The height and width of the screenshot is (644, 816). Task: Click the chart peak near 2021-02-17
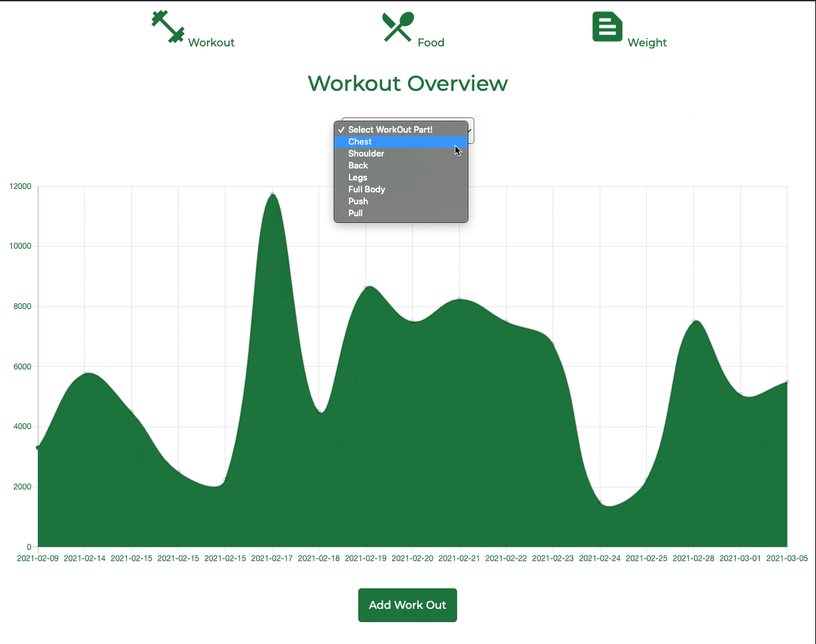click(273, 194)
